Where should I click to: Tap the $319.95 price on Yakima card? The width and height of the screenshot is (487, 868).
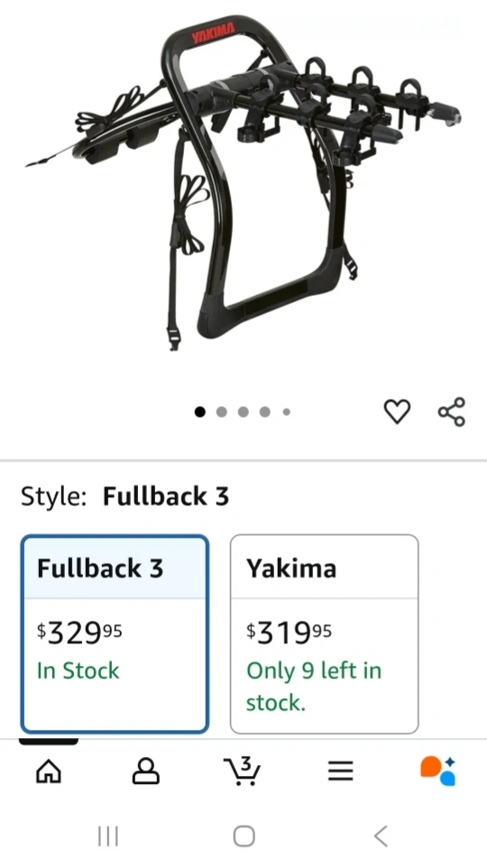(x=289, y=633)
